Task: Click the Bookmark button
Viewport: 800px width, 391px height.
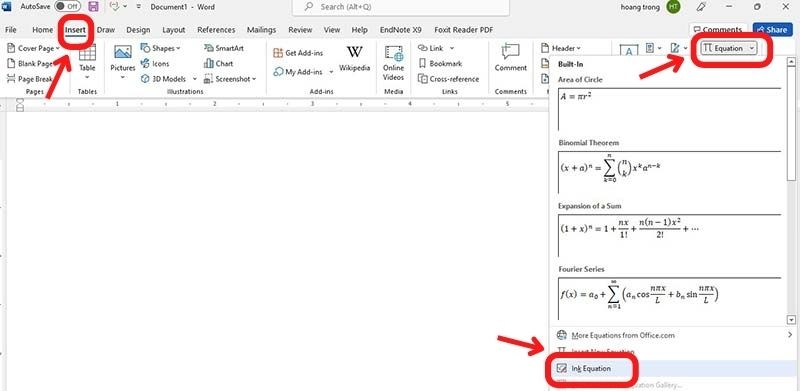Action: click(440, 64)
